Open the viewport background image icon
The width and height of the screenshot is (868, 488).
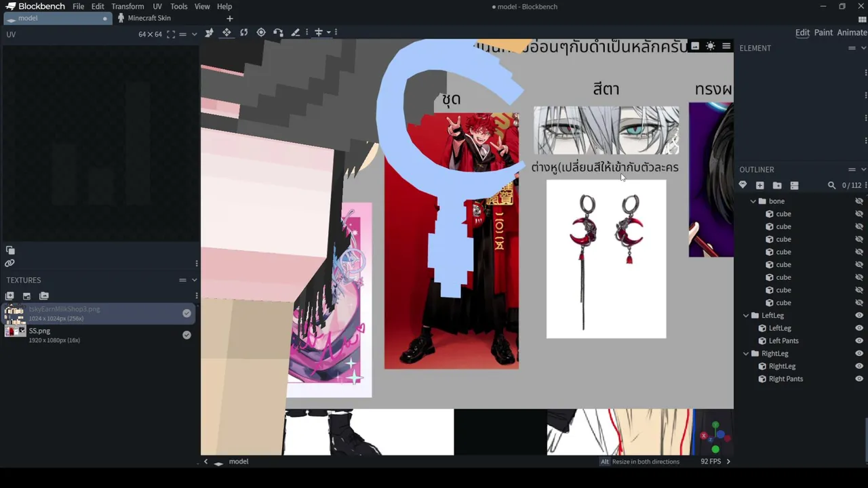click(694, 46)
